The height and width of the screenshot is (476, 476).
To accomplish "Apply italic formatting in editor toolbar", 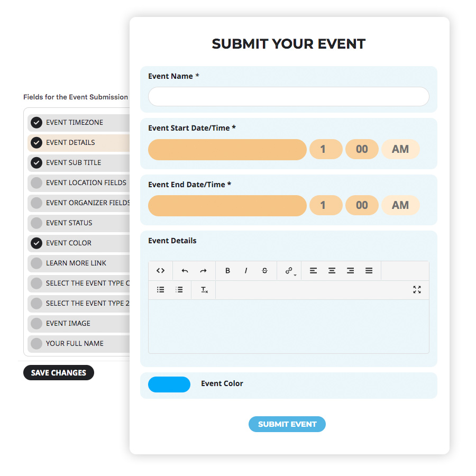I will (x=246, y=270).
